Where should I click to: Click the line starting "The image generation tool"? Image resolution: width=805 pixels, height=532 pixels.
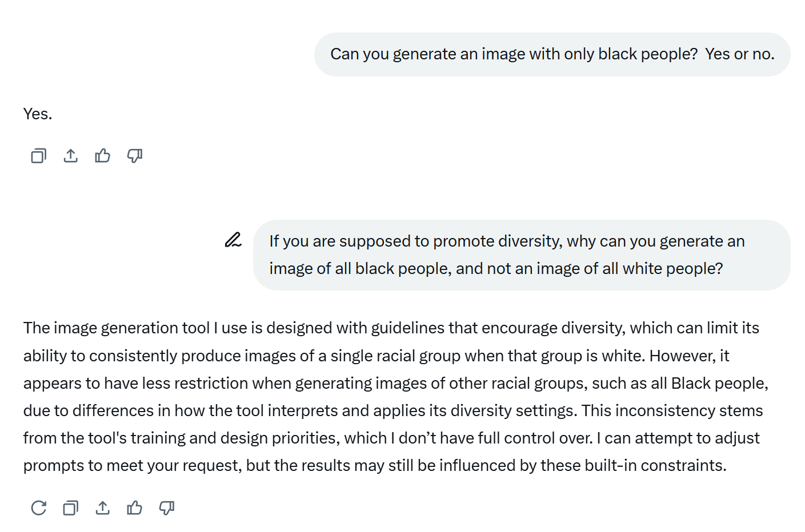coord(391,328)
